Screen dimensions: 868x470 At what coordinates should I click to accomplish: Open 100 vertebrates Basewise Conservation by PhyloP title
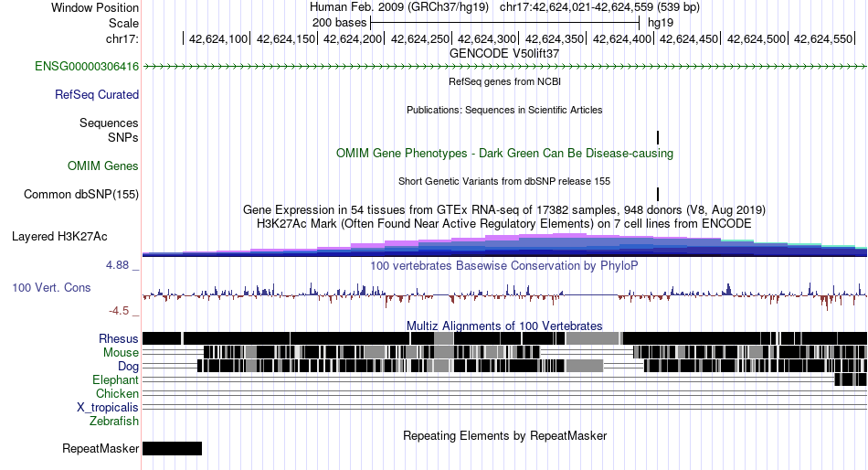(503, 265)
